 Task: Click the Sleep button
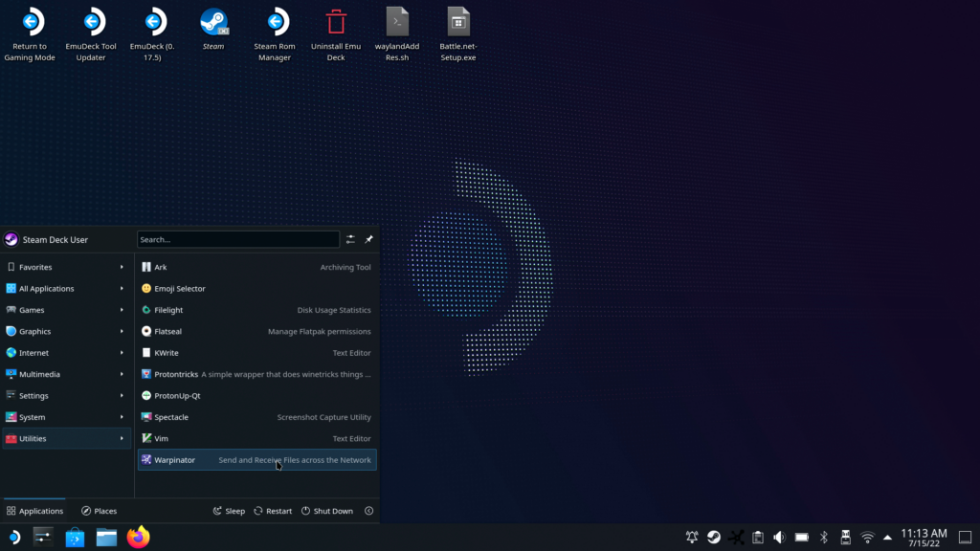click(x=229, y=511)
